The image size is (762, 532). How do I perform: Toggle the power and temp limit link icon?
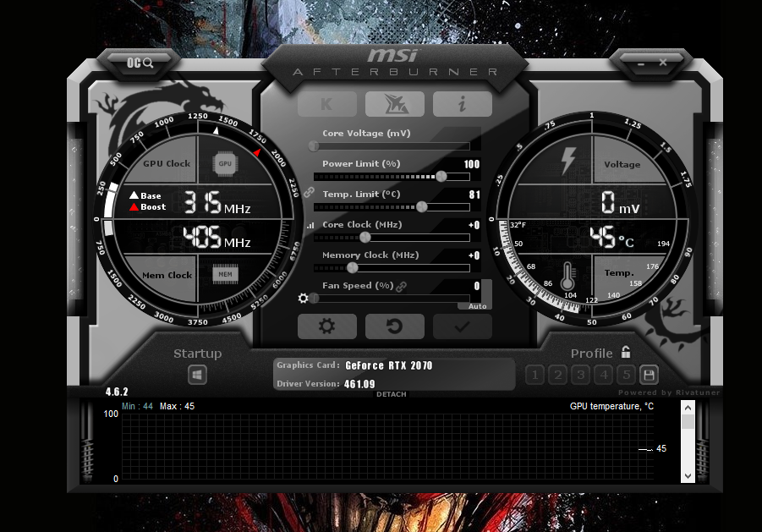click(309, 192)
